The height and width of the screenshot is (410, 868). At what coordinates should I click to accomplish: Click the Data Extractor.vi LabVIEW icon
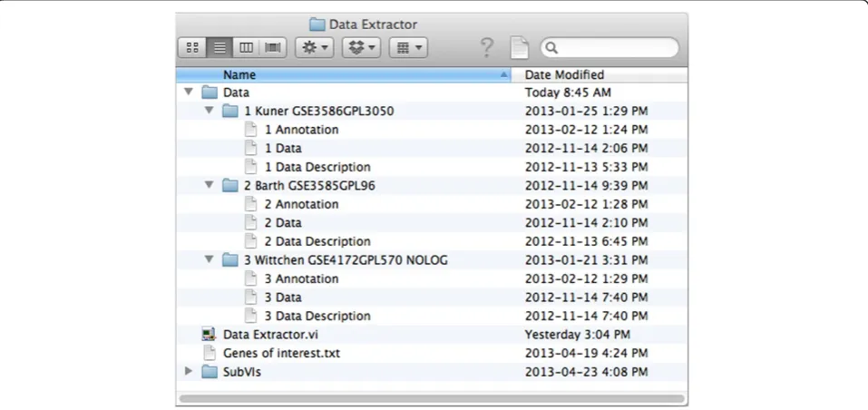pos(209,334)
